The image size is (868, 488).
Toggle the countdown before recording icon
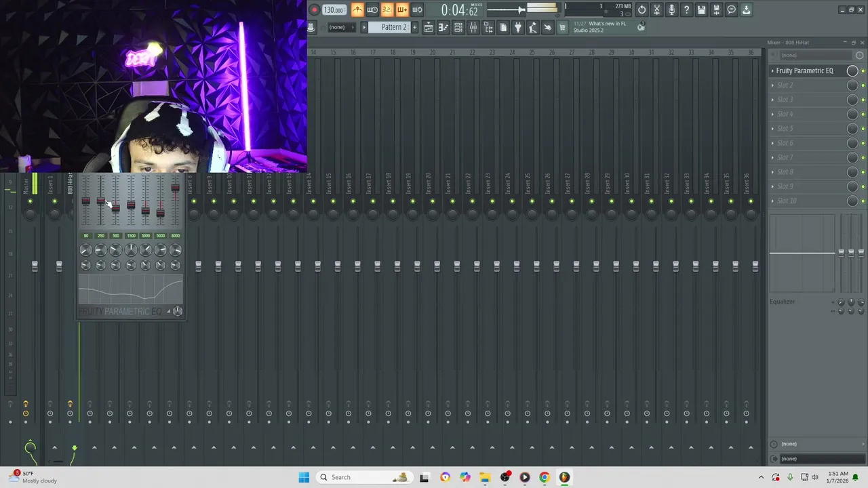point(387,9)
